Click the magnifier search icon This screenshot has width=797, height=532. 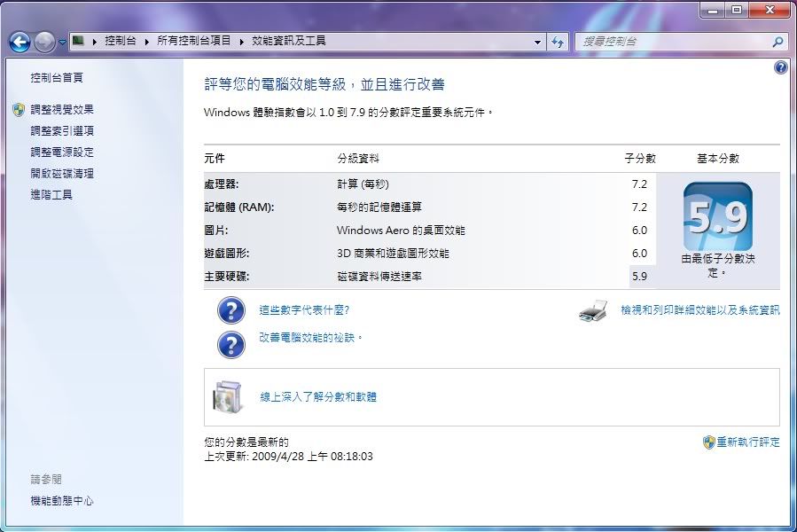point(777,42)
